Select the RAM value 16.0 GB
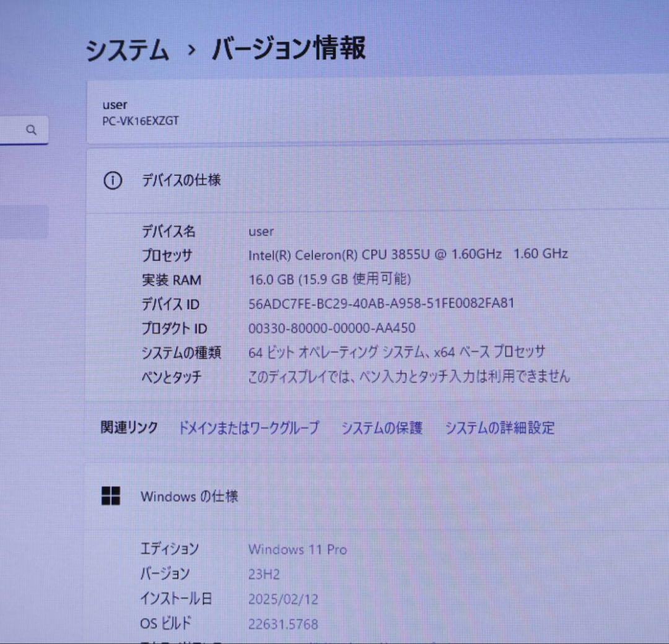Screen dimensions: 669x644 [x=330, y=279]
